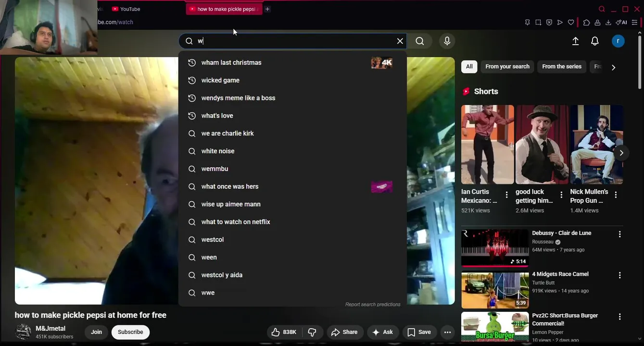Screen dimensions: 644x346
Task: Open options menu for Debussy - Clair de Lune
Action: pyautogui.click(x=619, y=234)
